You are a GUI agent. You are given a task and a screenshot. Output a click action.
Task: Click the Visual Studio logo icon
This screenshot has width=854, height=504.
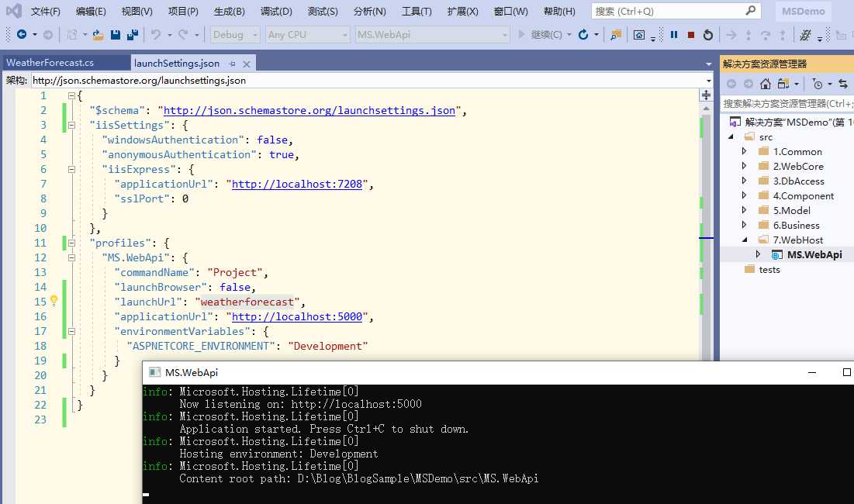(x=14, y=11)
